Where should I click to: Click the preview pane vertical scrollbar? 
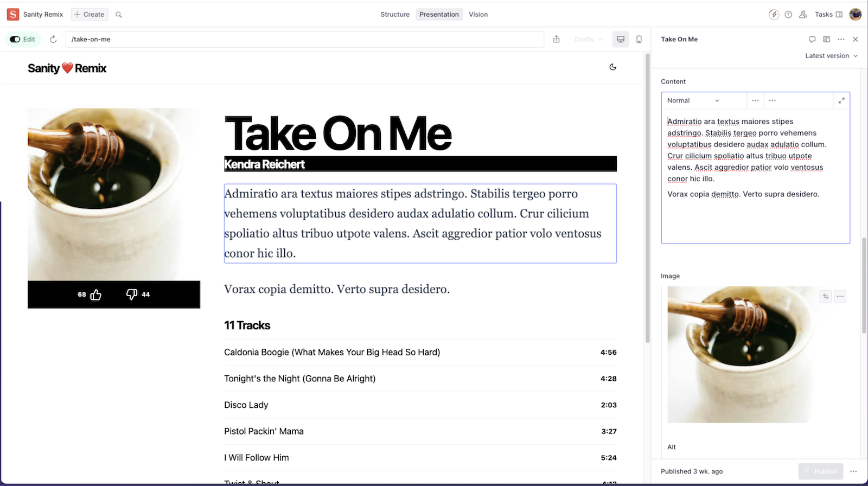[x=647, y=199]
